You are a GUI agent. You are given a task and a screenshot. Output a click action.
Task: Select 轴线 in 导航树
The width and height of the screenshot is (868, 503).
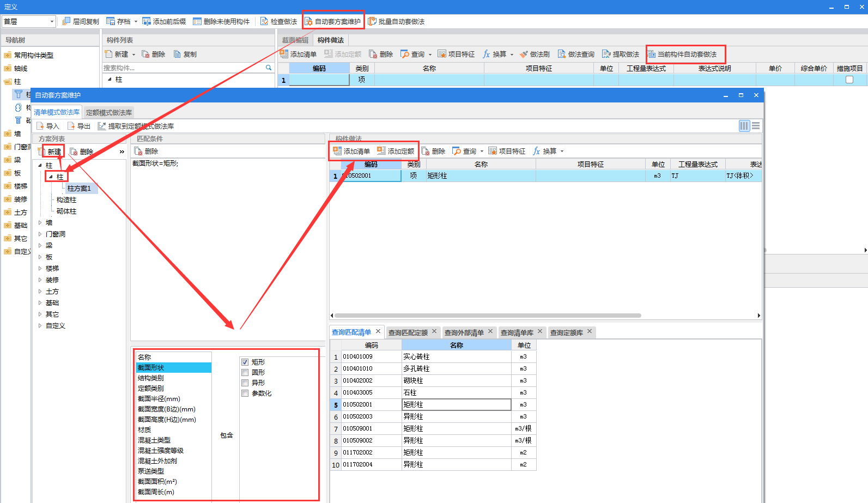(21, 68)
